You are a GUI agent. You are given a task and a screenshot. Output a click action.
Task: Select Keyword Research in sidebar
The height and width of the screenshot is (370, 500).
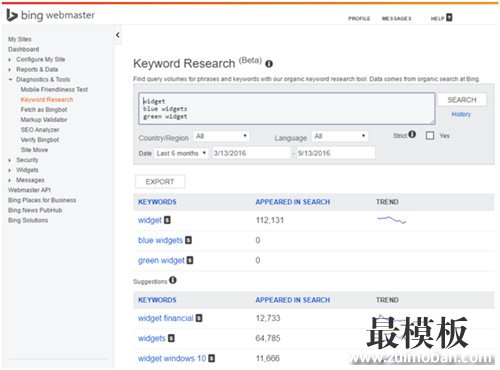point(47,99)
